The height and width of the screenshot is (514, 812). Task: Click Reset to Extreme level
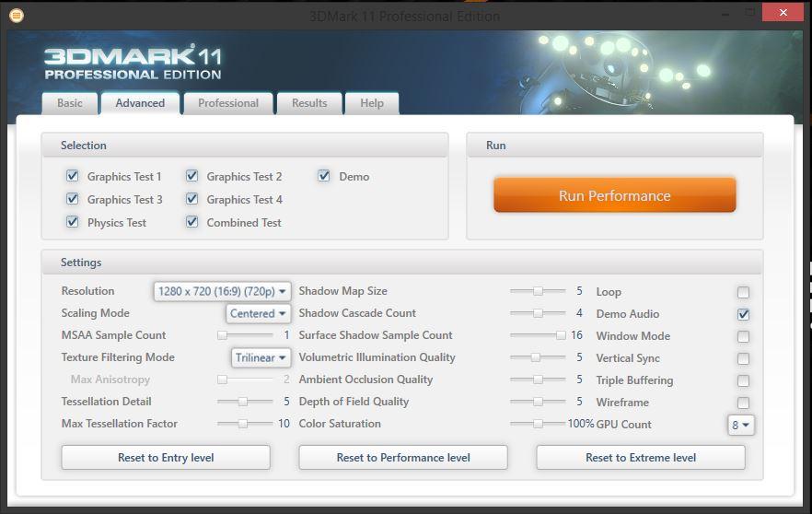tap(641, 458)
